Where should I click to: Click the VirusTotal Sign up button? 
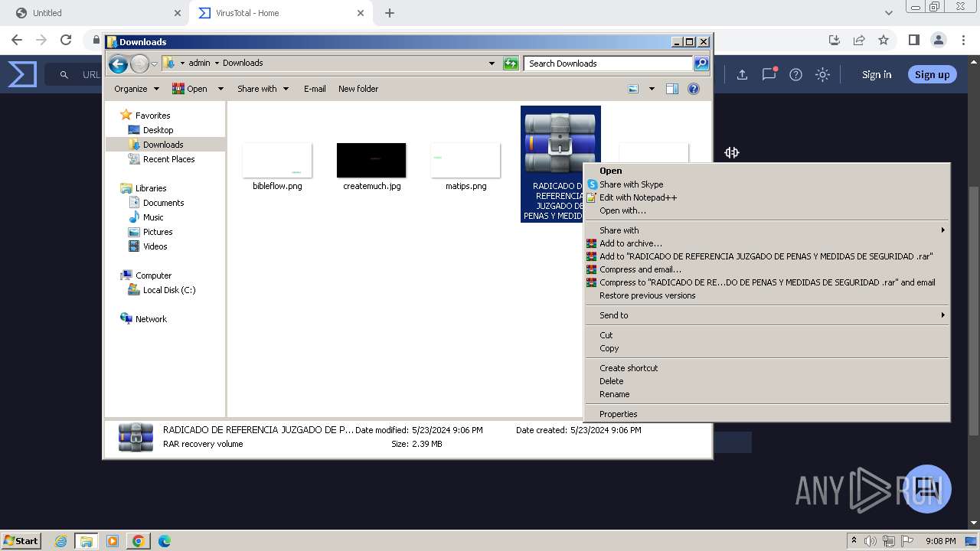click(x=932, y=74)
